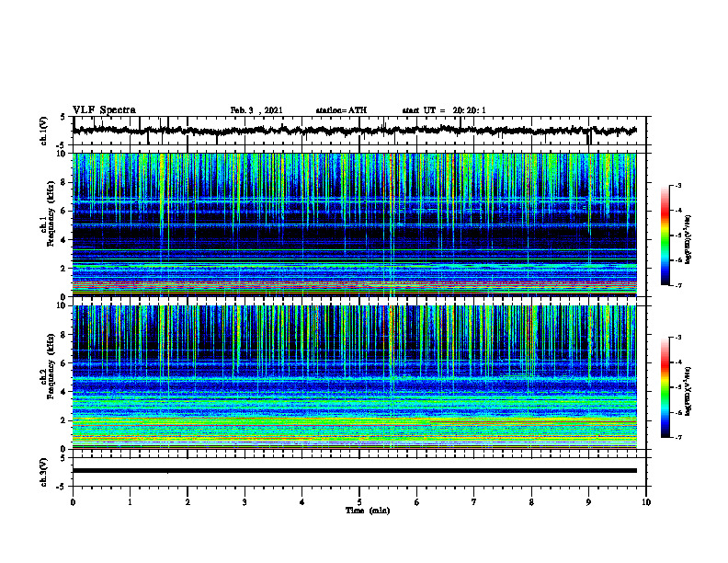Click the ch.1 voltage waveform trace panel
728x563 pixels.
click(359, 131)
